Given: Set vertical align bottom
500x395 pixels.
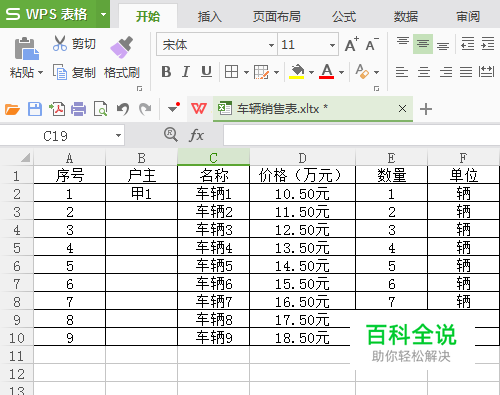Looking at the screenshot, I should (x=443, y=45).
